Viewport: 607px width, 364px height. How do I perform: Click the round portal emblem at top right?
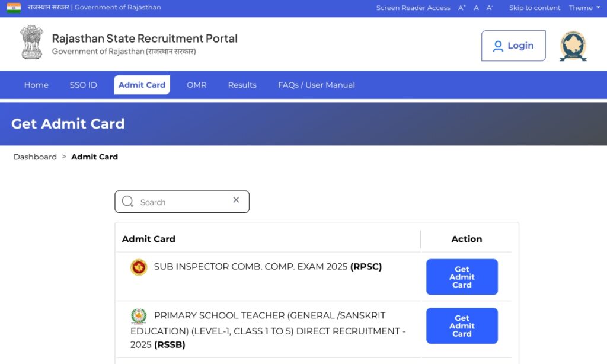pyautogui.click(x=573, y=45)
